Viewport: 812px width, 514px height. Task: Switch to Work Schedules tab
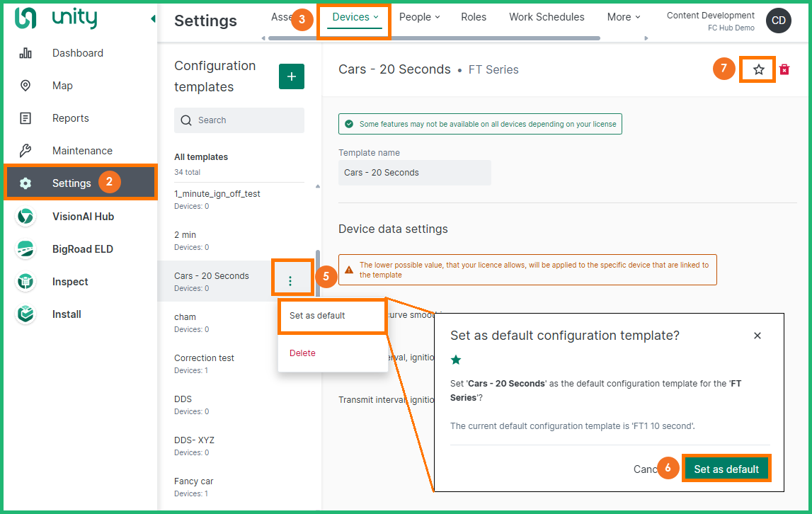coord(547,17)
